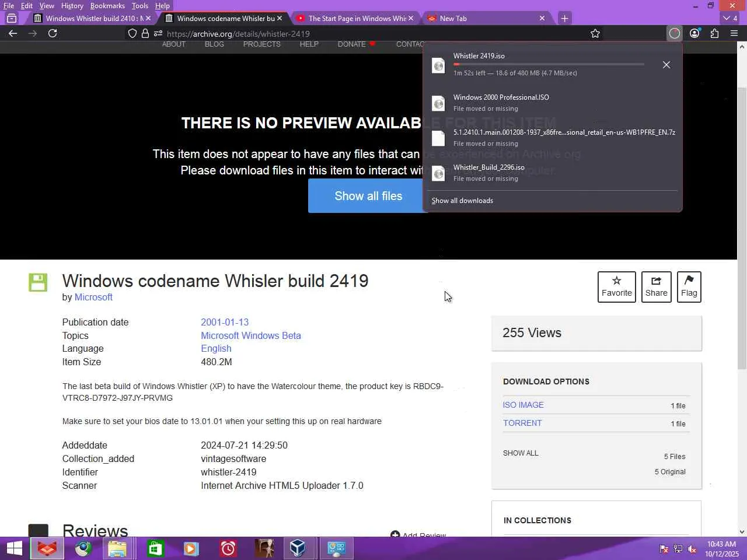
Task: Open the History menu
Action: 72,6
